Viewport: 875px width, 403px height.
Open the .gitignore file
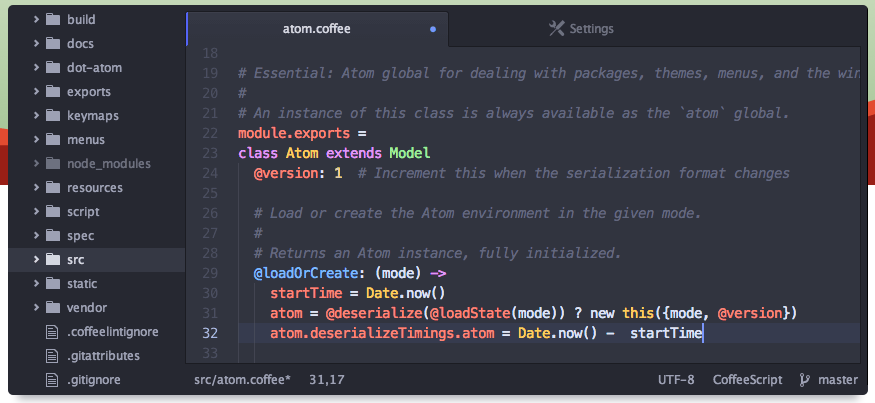click(94, 380)
